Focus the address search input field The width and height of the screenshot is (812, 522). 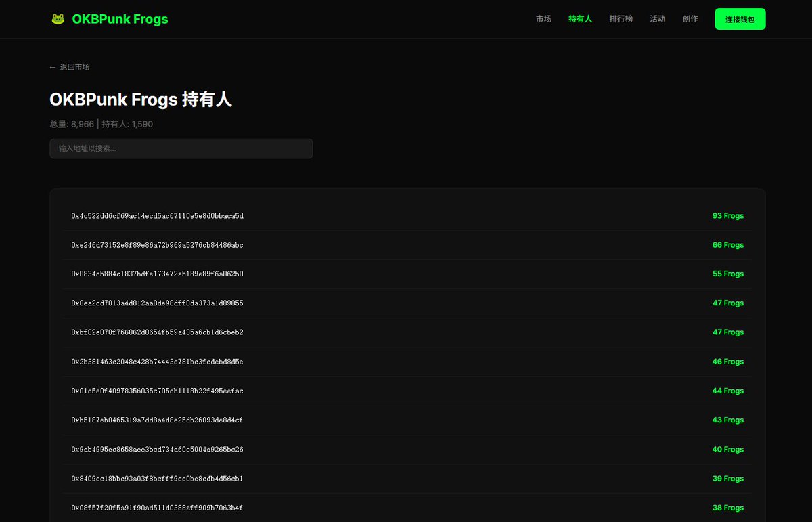coord(181,148)
